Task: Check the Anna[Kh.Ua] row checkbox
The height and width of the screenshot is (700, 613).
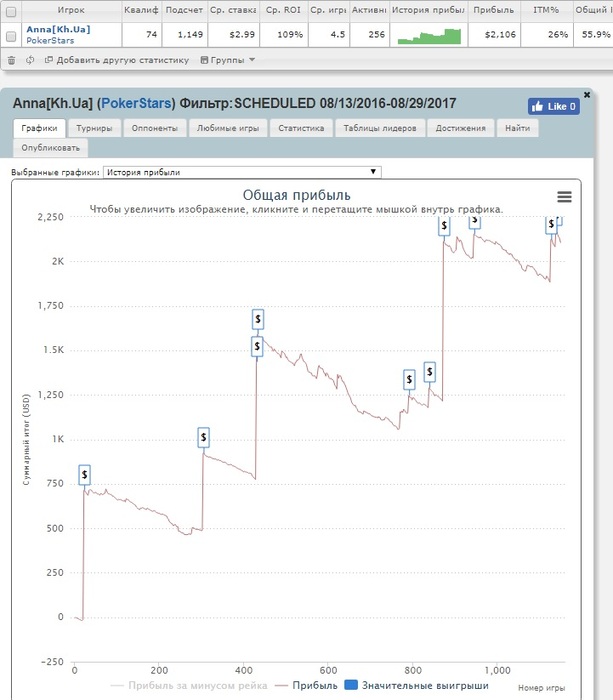Action: [x=11, y=36]
